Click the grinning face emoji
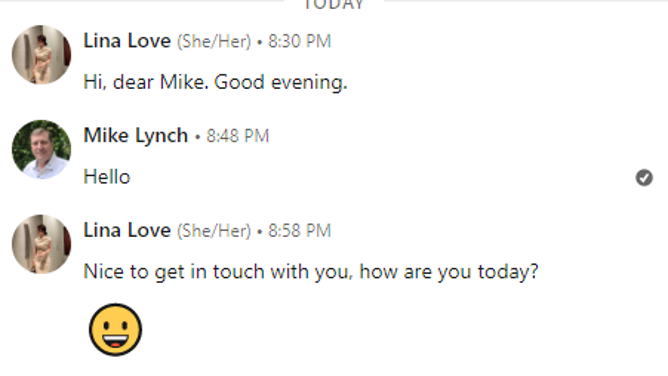The image size is (668, 376). [115, 330]
